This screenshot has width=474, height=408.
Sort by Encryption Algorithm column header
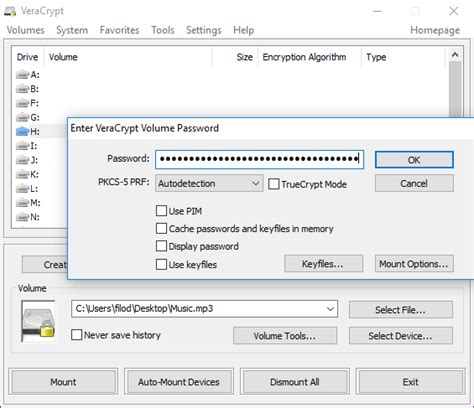coord(310,57)
